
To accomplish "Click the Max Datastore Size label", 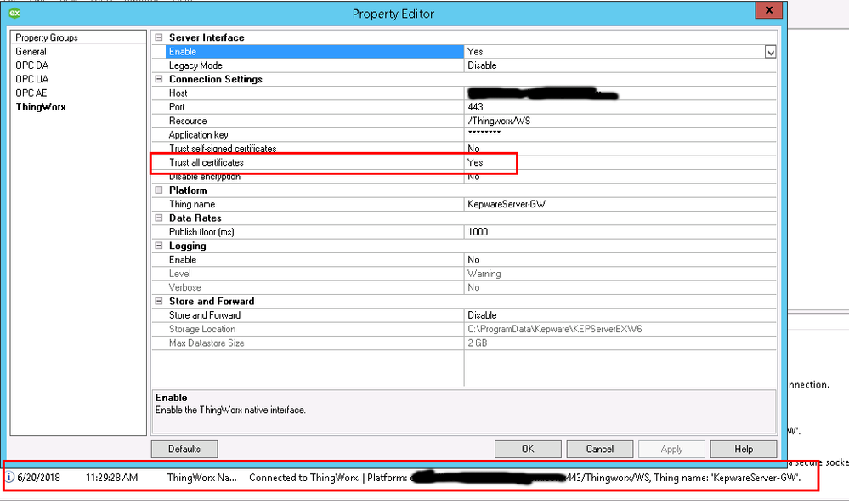I will (x=207, y=343).
